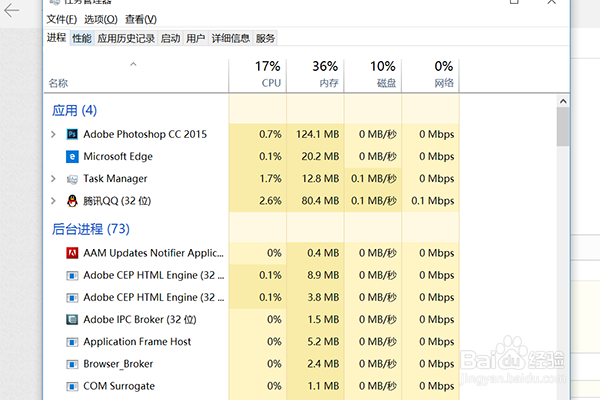Click the 124.1 MB memory value
600x400 pixels.
318,134
